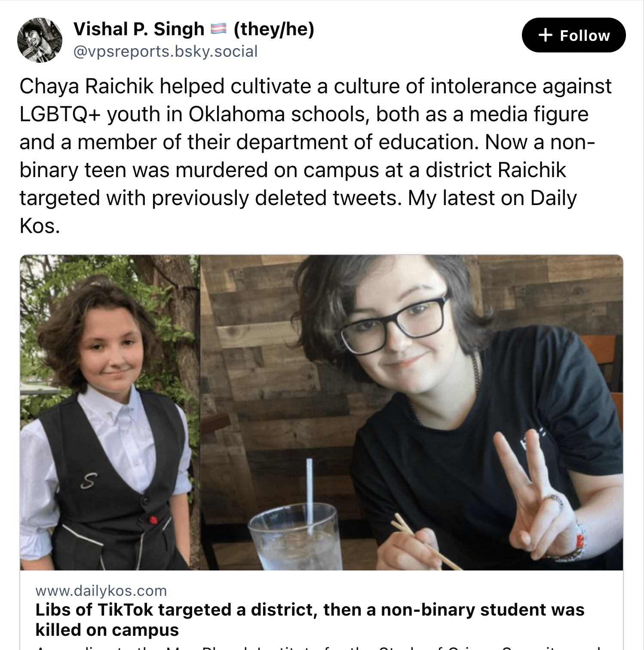Screen dimensions: 644x650
Task: Click the word Oklahoma in the post text
Action: pos(236,114)
